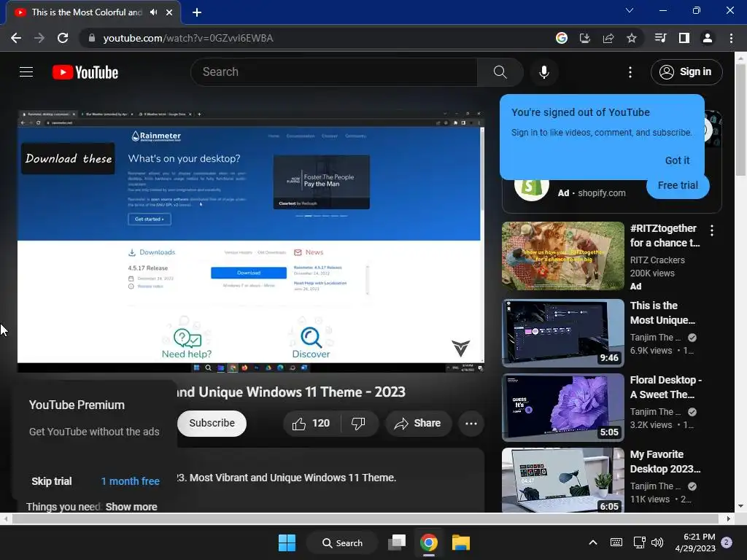
Task: Bookmark this page with star icon
Action: 631,38
